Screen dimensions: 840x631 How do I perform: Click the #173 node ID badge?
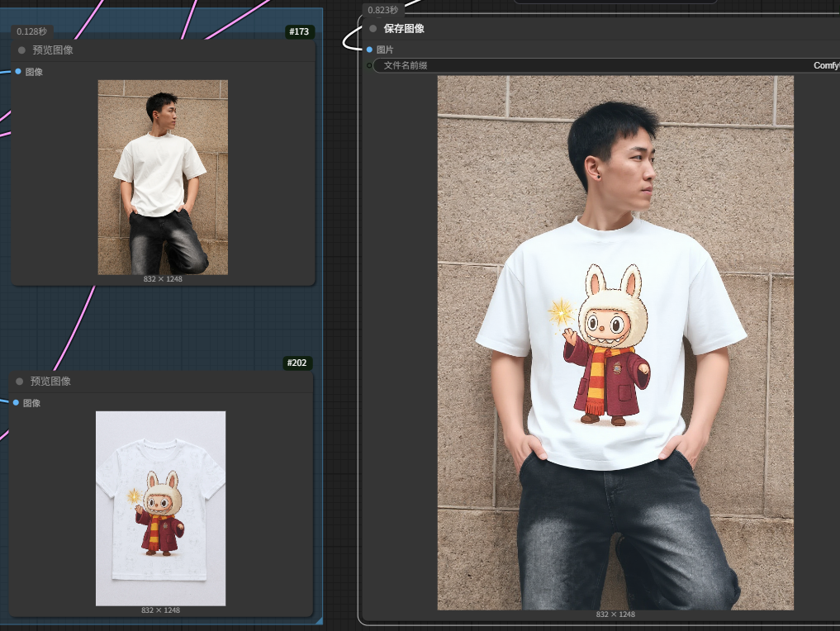[x=299, y=31]
